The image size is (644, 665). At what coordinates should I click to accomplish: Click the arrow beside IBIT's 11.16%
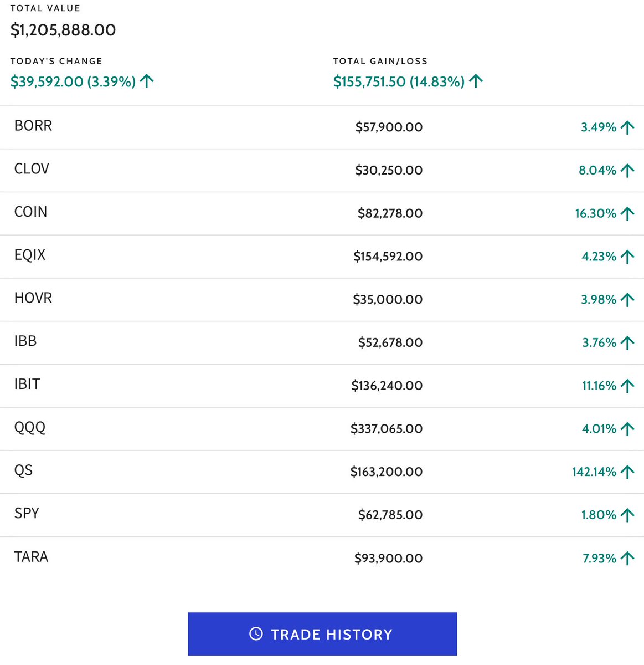click(x=626, y=385)
